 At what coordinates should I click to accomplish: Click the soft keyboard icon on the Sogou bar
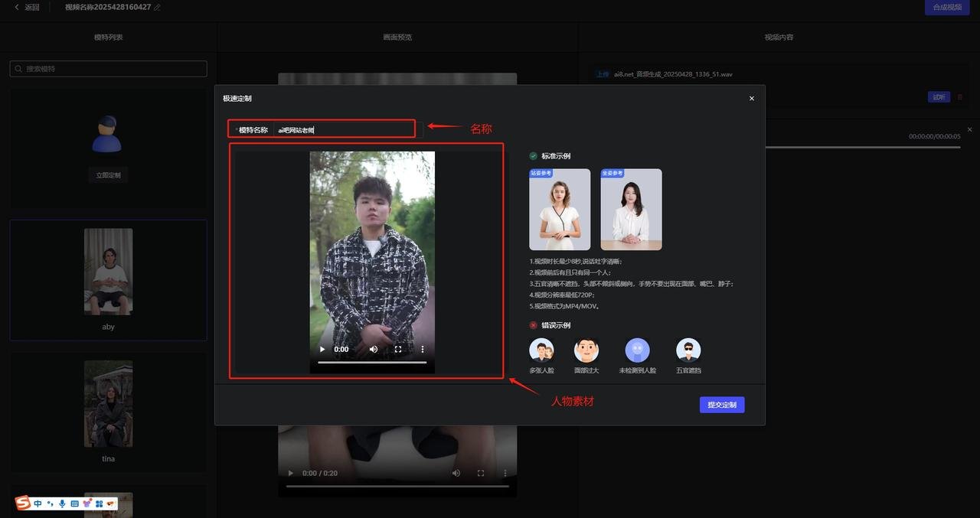click(76, 503)
